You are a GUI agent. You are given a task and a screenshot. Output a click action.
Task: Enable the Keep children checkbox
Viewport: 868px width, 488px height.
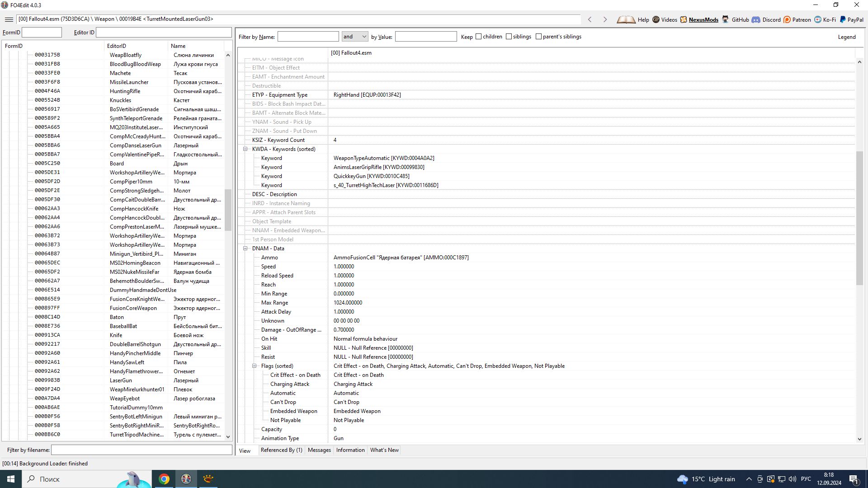click(x=478, y=37)
